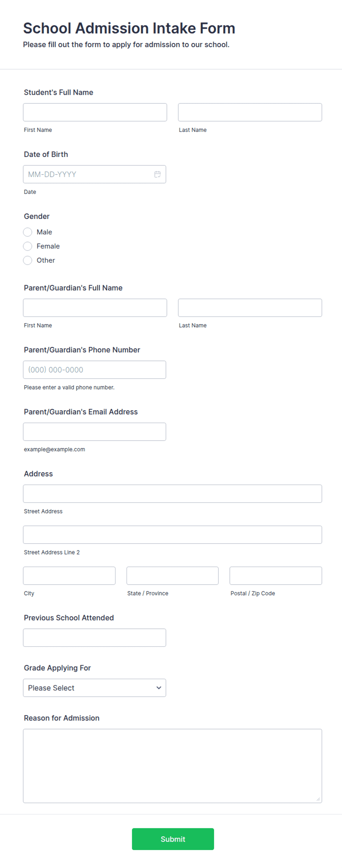Choose Female as the gender

pyautogui.click(x=28, y=246)
